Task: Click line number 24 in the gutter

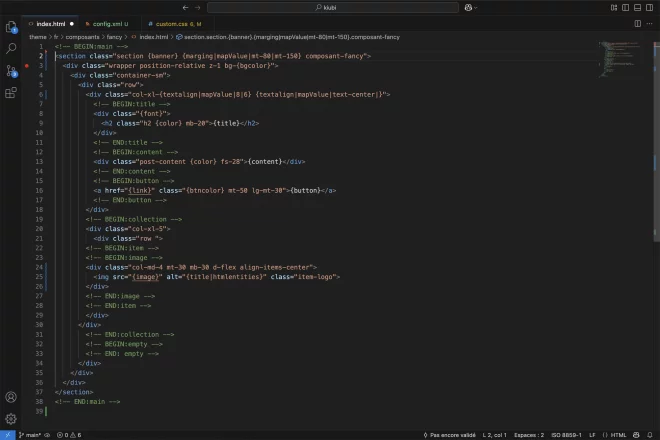Action: 39,267
